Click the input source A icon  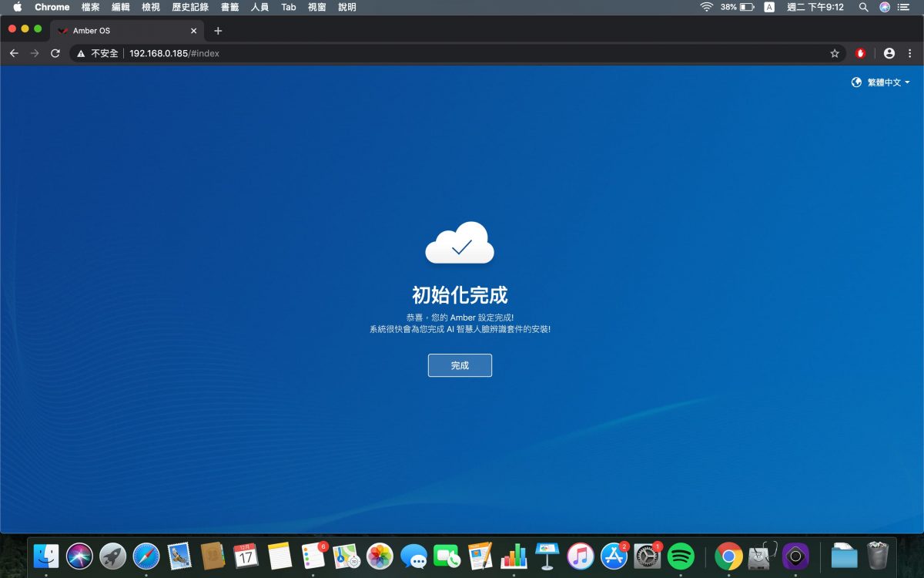[769, 7]
